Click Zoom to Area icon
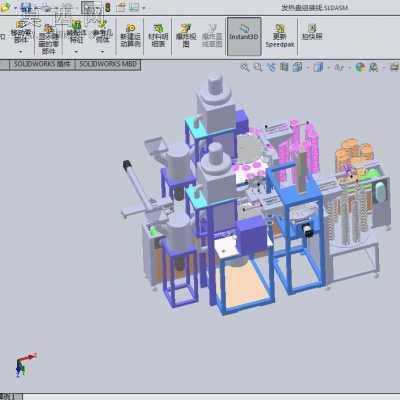The width and height of the screenshot is (400, 400). (x=258, y=67)
